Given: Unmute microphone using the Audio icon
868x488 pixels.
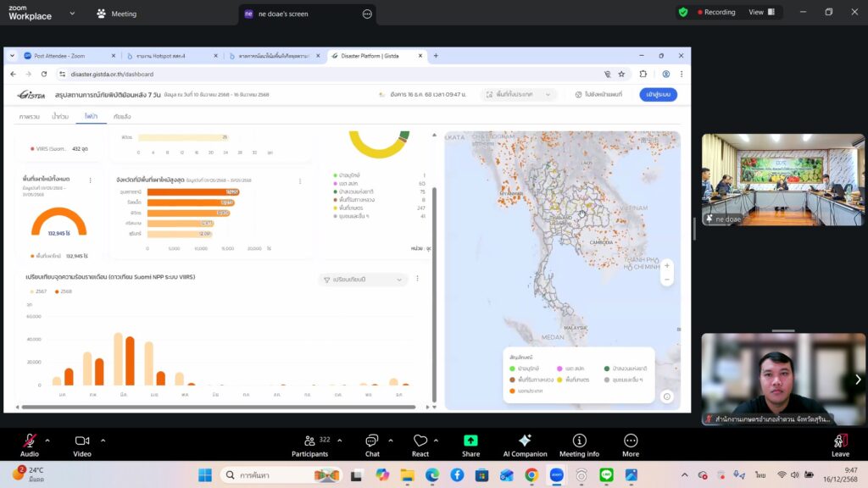Looking at the screenshot, I should click(30, 441).
